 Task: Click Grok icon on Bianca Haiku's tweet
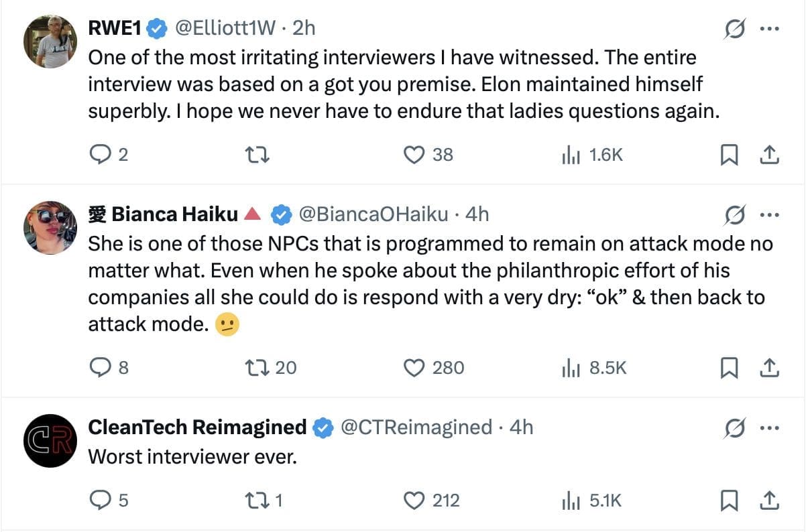[x=735, y=215]
